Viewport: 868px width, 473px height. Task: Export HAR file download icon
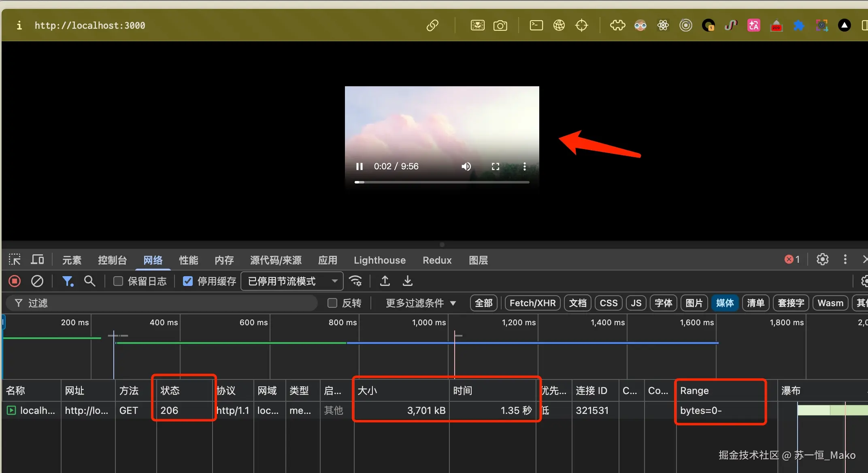point(408,281)
